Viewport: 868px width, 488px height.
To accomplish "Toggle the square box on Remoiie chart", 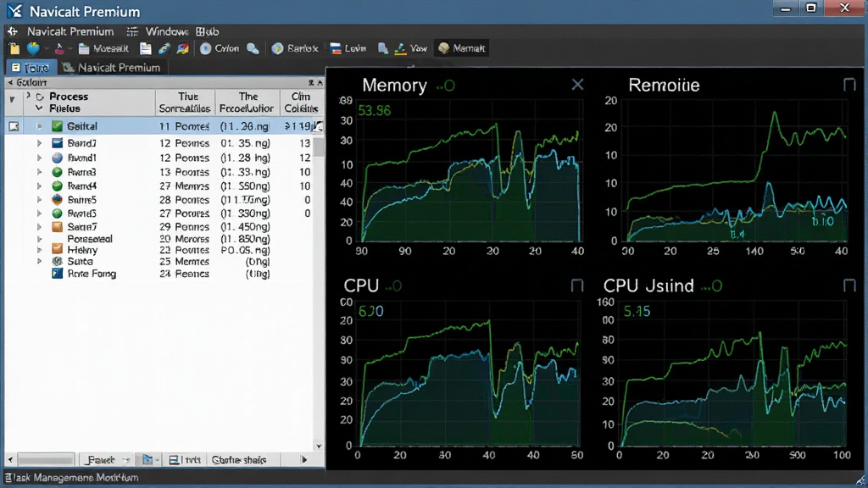I will (x=849, y=84).
